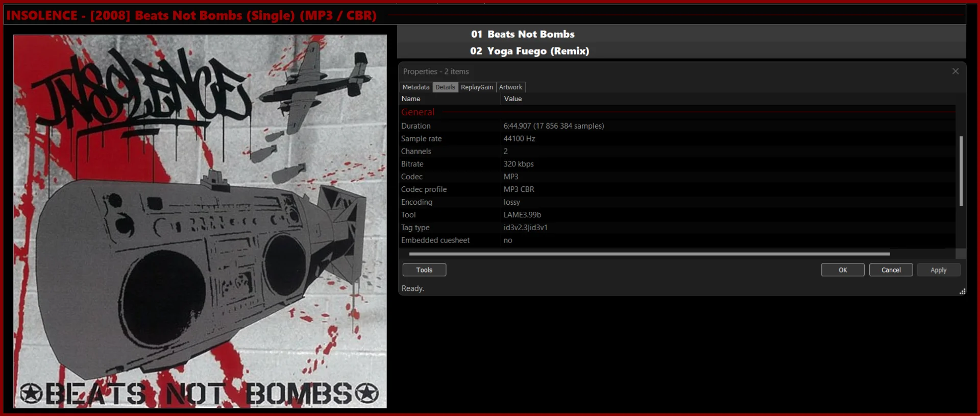980x416 pixels.
Task: Switch to the Metadata tab
Action: 416,87
